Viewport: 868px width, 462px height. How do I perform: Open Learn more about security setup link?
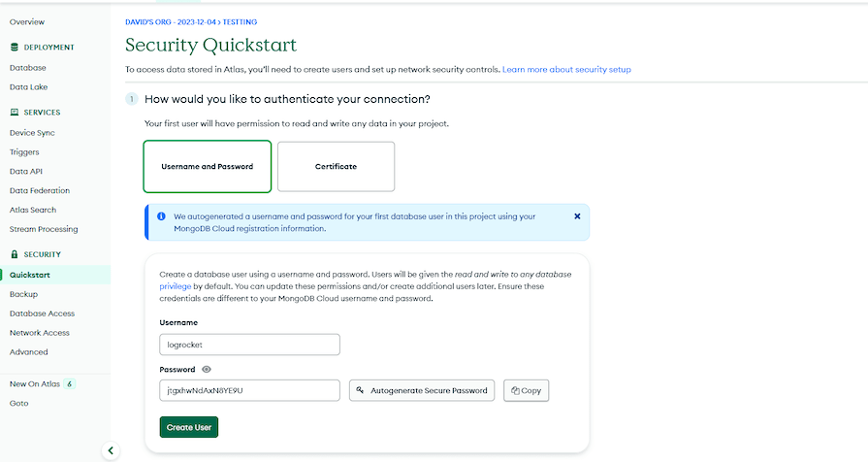pyautogui.click(x=566, y=69)
